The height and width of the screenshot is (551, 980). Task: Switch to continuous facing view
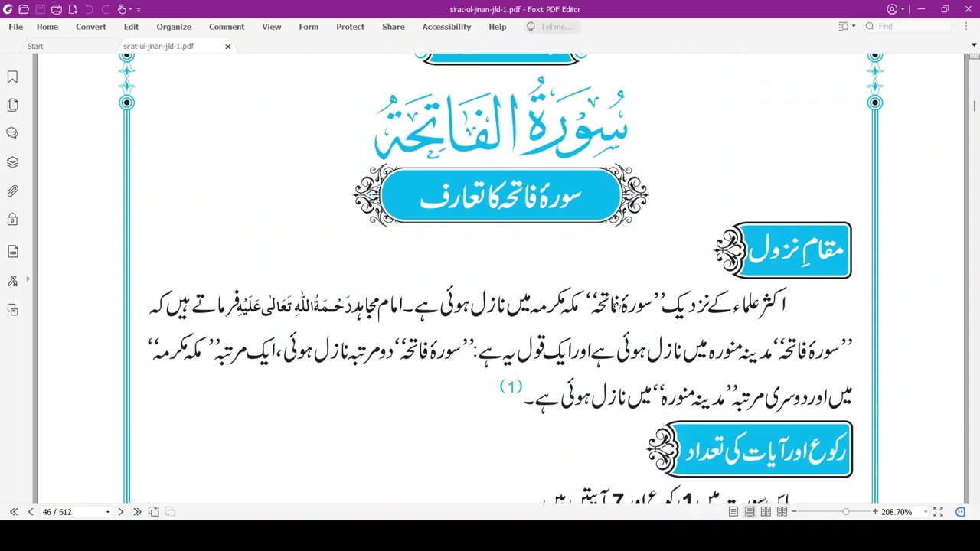782,511
